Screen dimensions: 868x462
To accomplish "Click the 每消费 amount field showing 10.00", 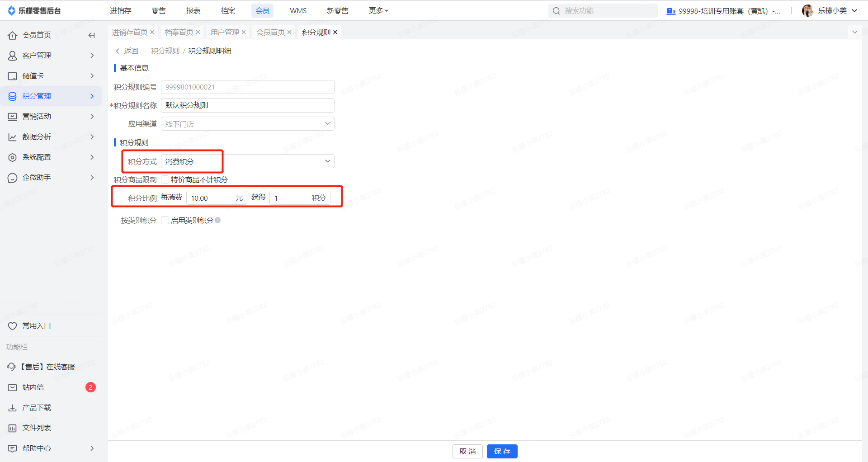I will (x=217, y=198).
